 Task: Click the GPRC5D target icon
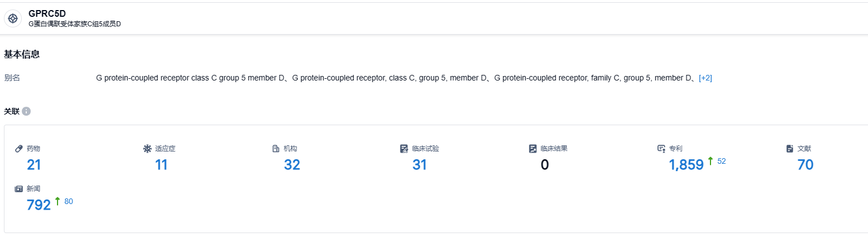click(13, 18)
